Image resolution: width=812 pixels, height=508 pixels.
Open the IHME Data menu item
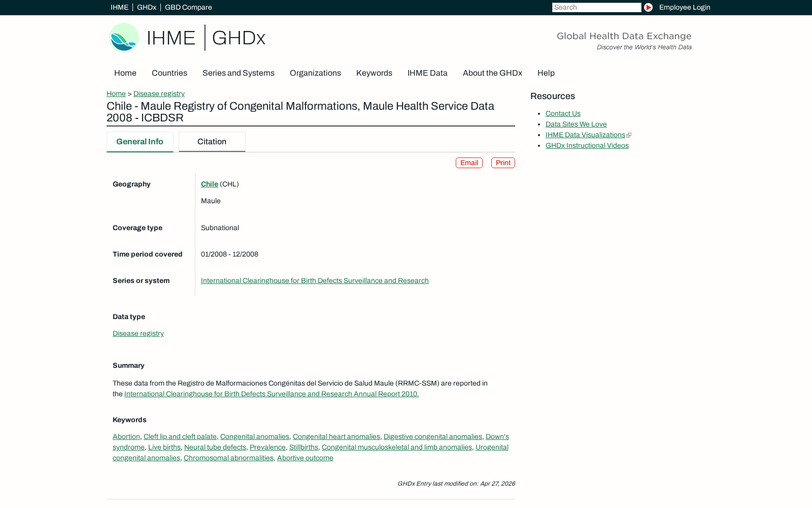click(x=427, y=73)
